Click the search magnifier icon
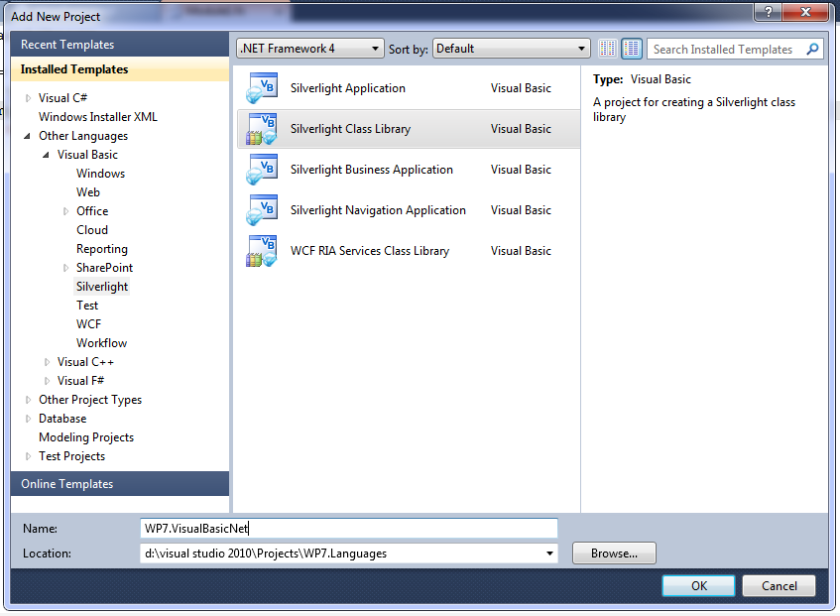 (x=812, y=49)
